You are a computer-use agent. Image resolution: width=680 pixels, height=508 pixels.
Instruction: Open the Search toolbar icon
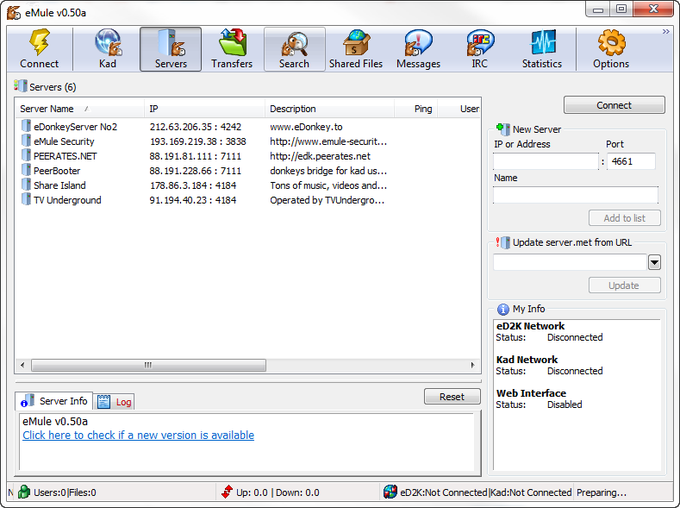294,49
